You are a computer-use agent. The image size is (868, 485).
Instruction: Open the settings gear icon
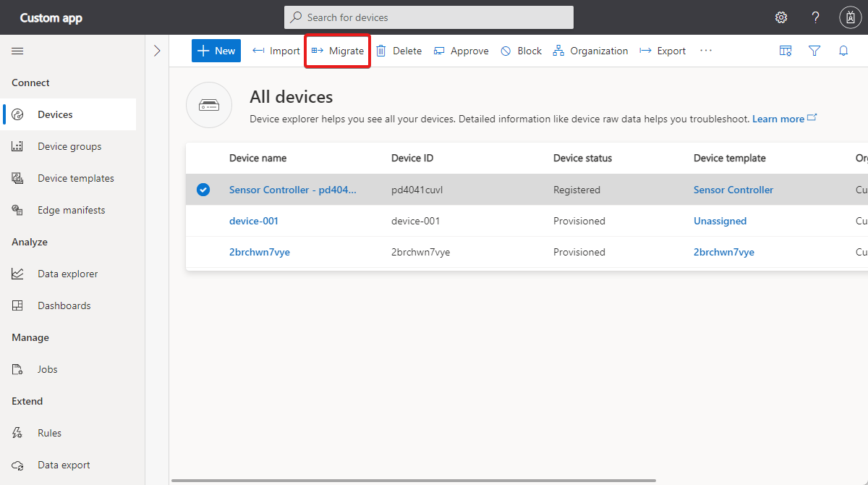[781, 17]
